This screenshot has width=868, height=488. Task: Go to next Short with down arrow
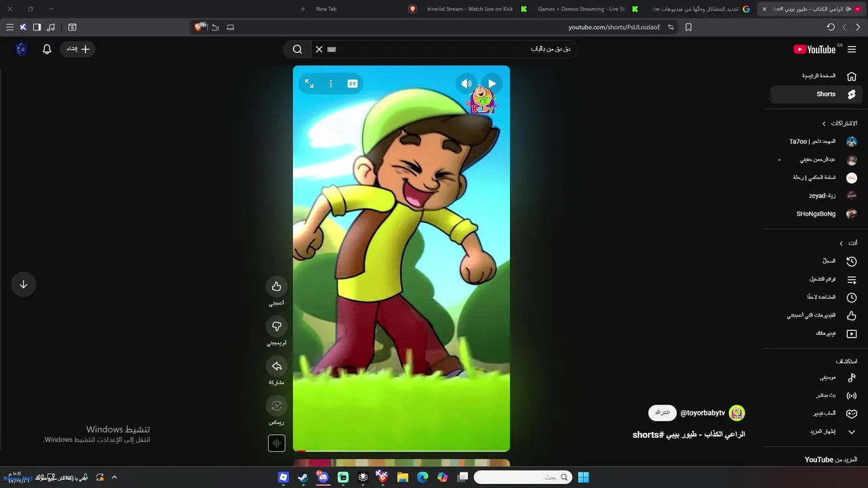pyautogui.click(x=23, y=284)
